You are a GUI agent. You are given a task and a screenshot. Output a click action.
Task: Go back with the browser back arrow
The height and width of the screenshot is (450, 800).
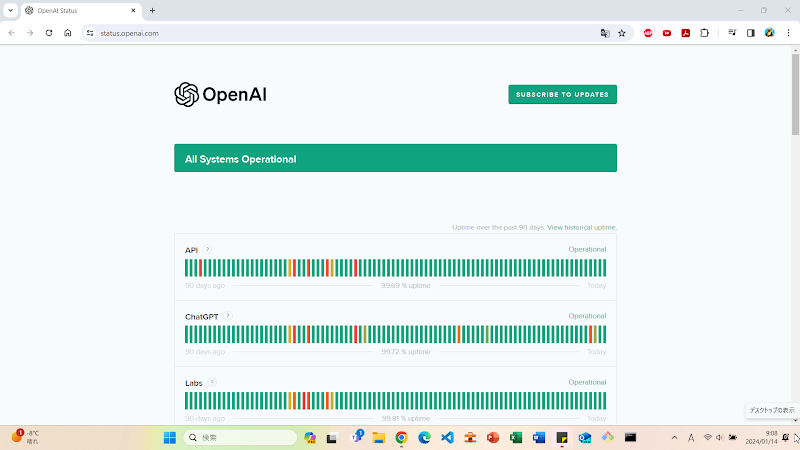12,33
